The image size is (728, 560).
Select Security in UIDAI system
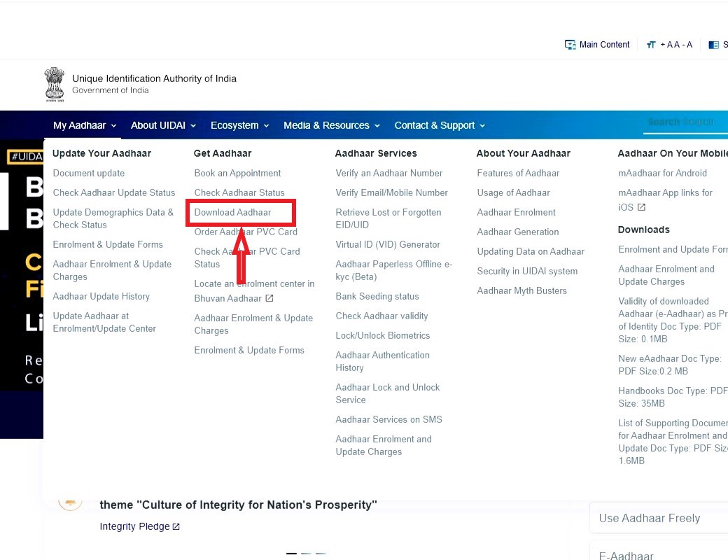click(x=527, y=271)
